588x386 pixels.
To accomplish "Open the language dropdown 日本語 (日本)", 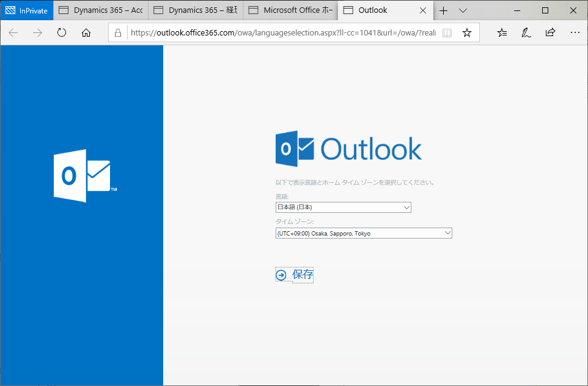I will pos(343,207).
